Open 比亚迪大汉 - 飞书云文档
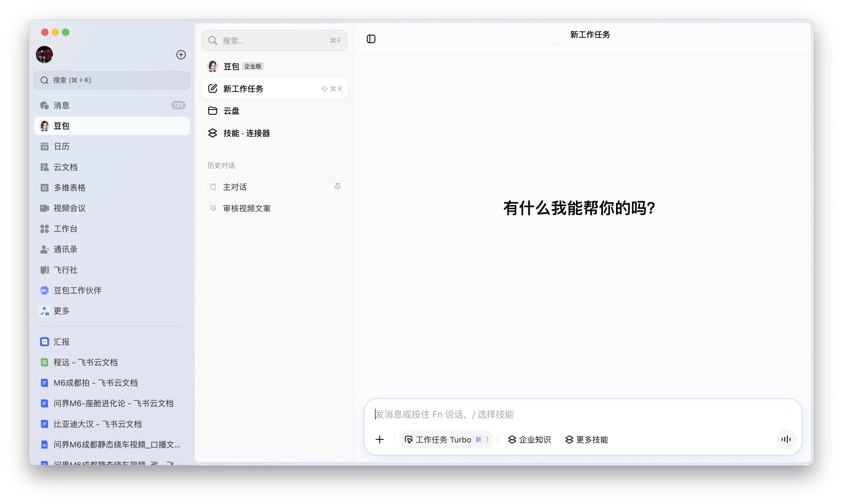Screen dimensions: 843x504 click(x=112, y=424)
